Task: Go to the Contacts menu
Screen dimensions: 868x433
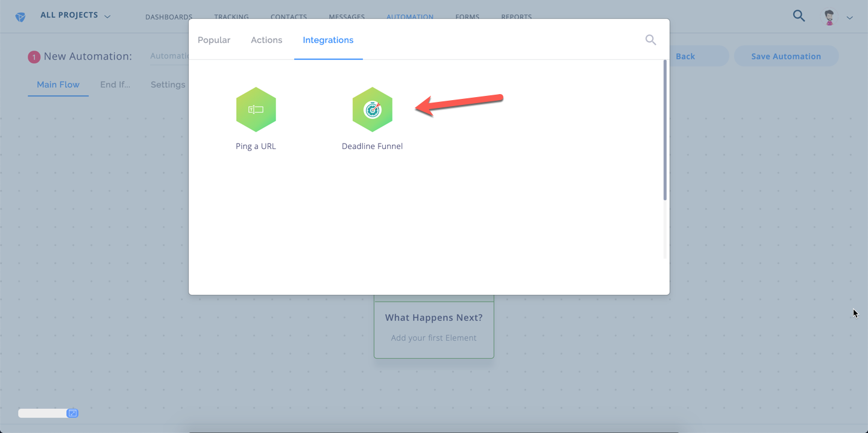Action: pyautogui.click(x=289, y=17)
